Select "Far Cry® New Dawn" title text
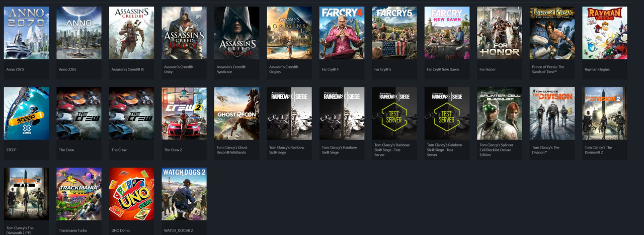 click(443, 69)
